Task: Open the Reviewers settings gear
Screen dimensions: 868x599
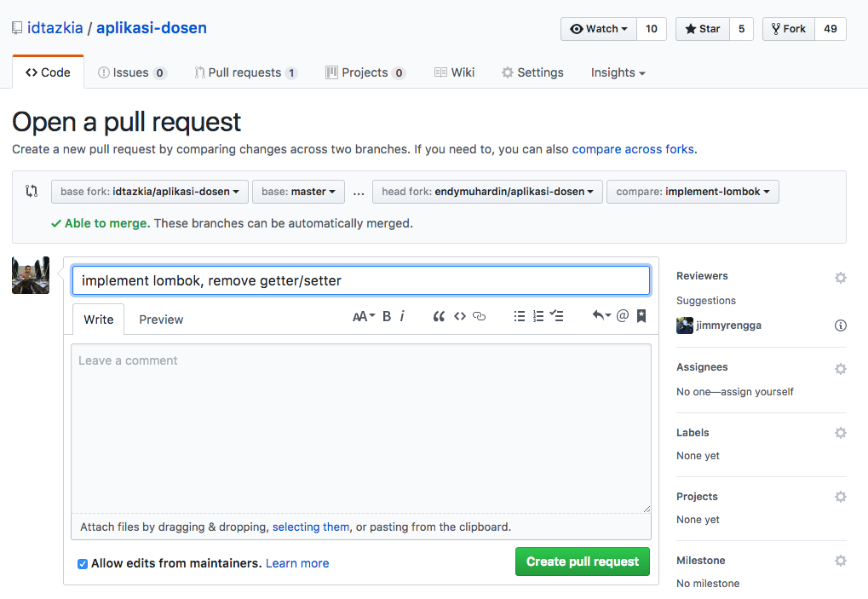Action: 840,277
